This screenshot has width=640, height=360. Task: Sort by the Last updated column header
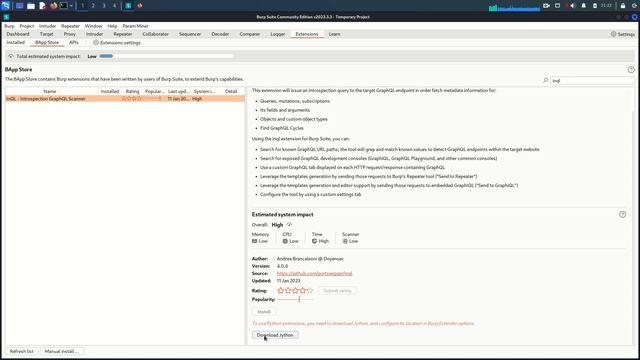tap(178, 91)
